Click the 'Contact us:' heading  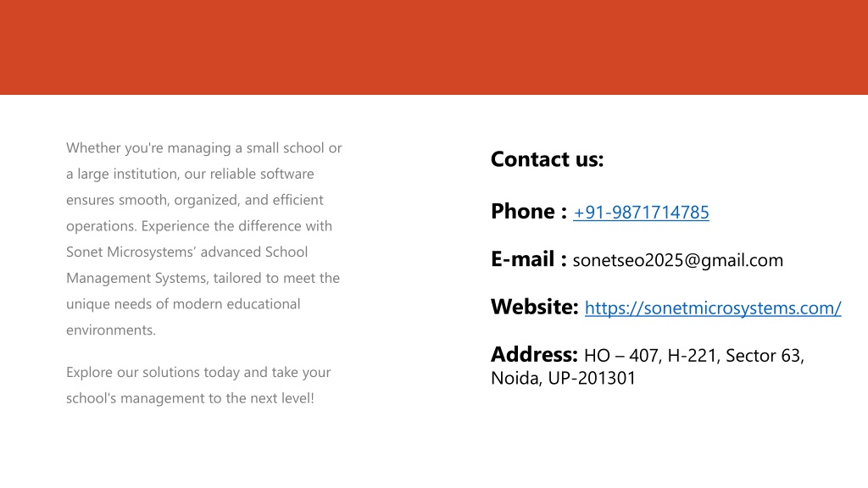click(547, 159)
